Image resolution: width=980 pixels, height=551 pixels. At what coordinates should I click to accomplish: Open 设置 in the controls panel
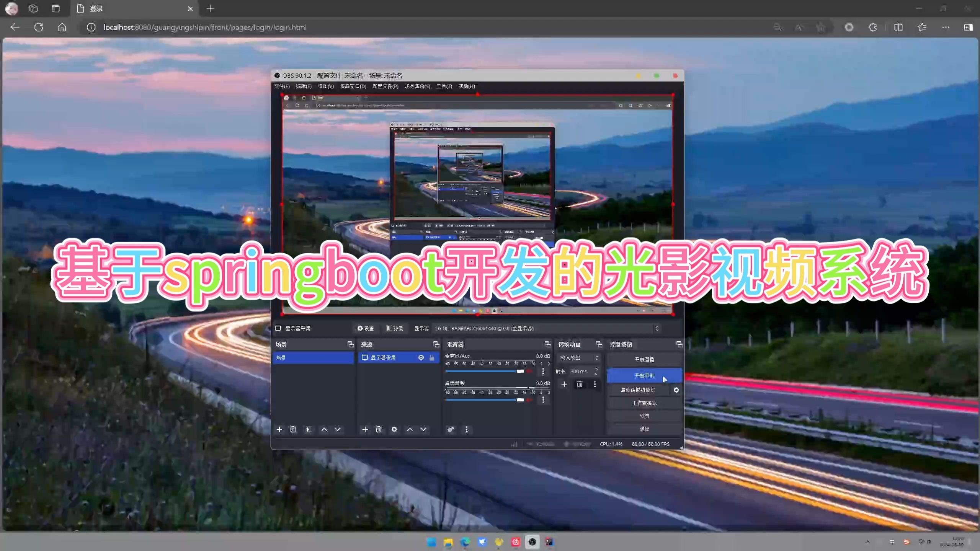[x=644, y=416]
